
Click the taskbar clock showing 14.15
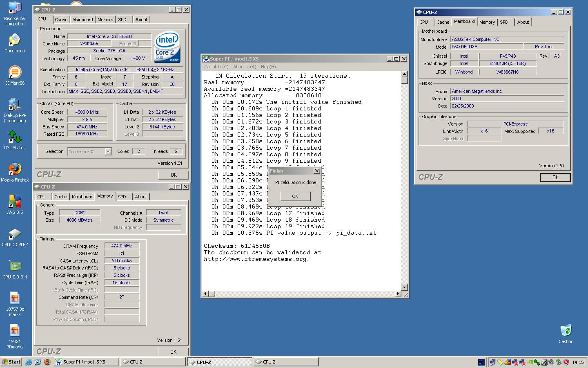click(578, 362)
